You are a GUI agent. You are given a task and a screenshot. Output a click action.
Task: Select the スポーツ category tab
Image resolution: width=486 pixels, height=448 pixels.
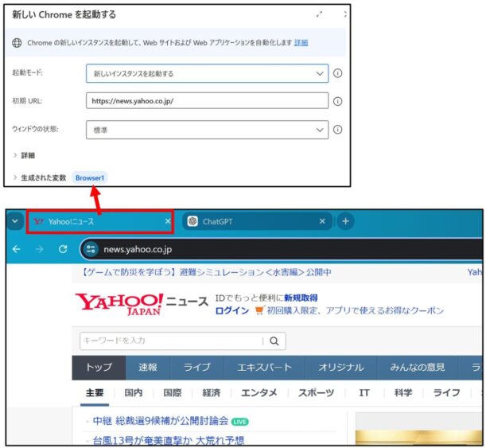[x=316, y=393]
